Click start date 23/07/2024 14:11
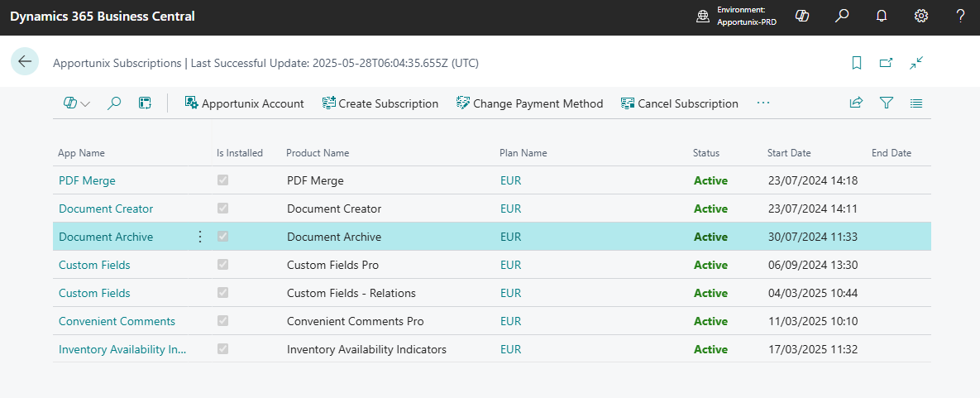This screenshot has height=398, width=980. [812, 209]
